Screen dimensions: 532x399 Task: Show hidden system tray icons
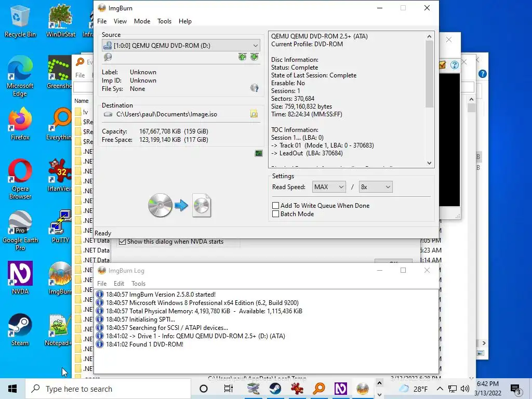pyautogui.click(x=440, y=389)
